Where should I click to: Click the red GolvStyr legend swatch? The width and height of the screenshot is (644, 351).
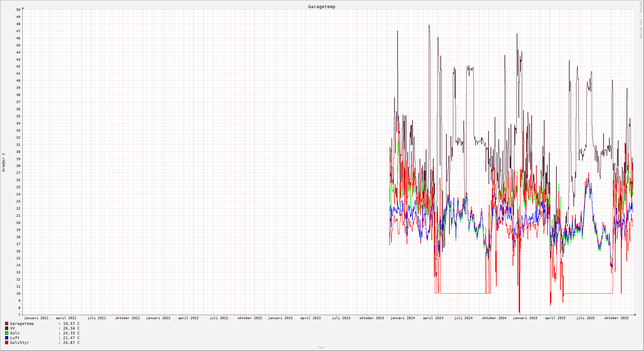(6, 343)
